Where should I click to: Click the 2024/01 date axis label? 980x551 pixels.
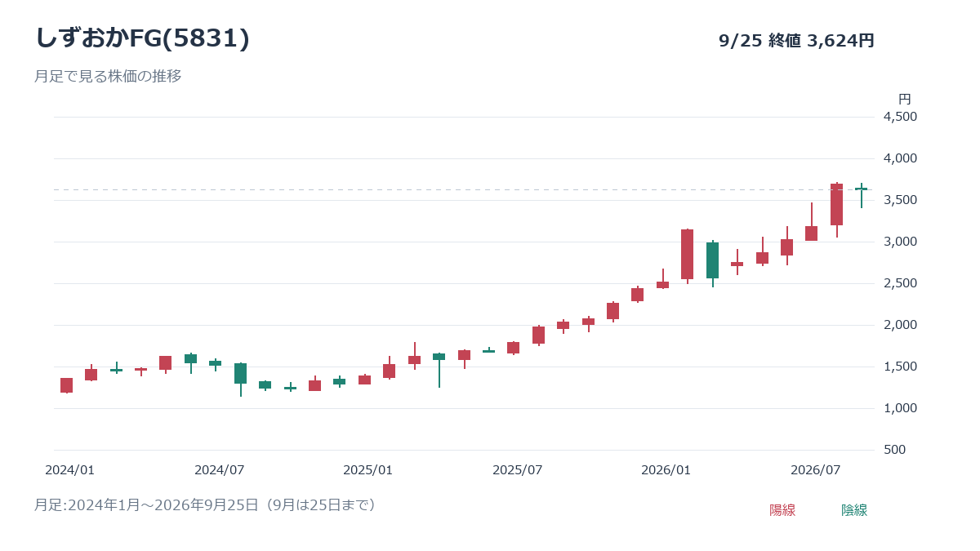[x=69, y=470]
